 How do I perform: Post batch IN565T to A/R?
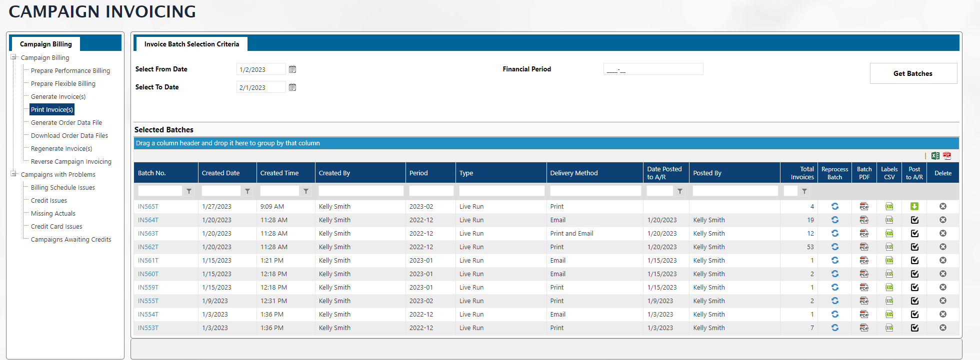(x=914, y=206)
